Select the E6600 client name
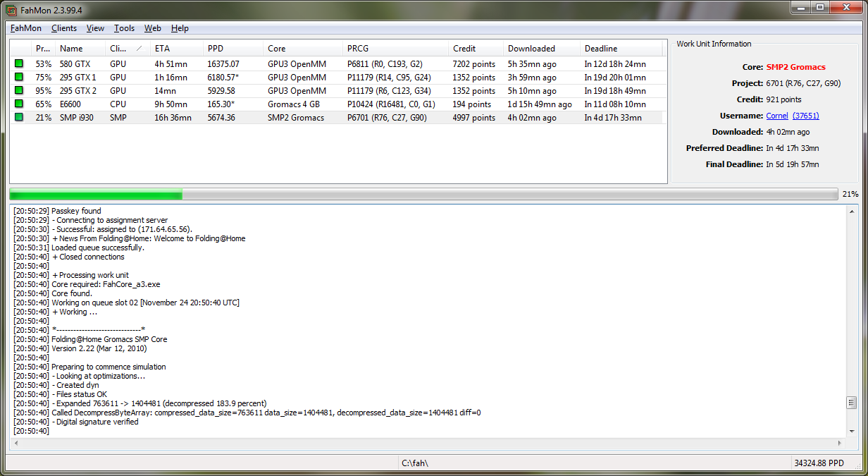868x476 pixels. click(x=70, y=104)
